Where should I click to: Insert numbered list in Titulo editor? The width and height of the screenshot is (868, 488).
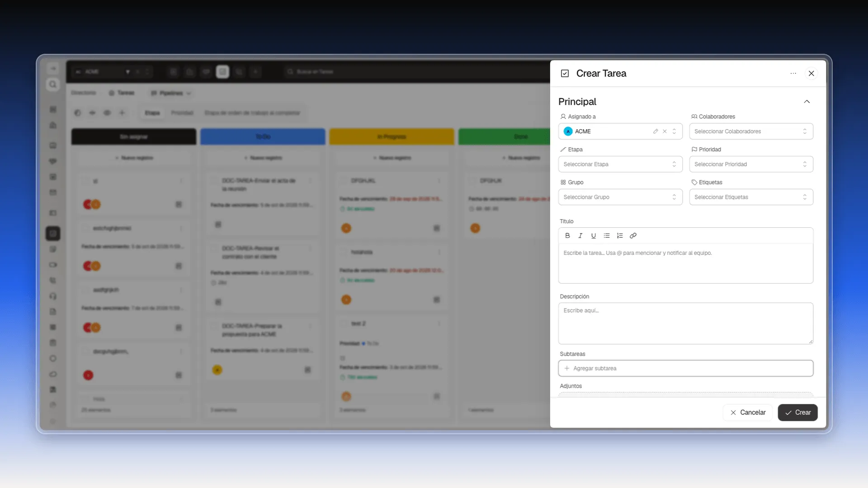point(620,235)
